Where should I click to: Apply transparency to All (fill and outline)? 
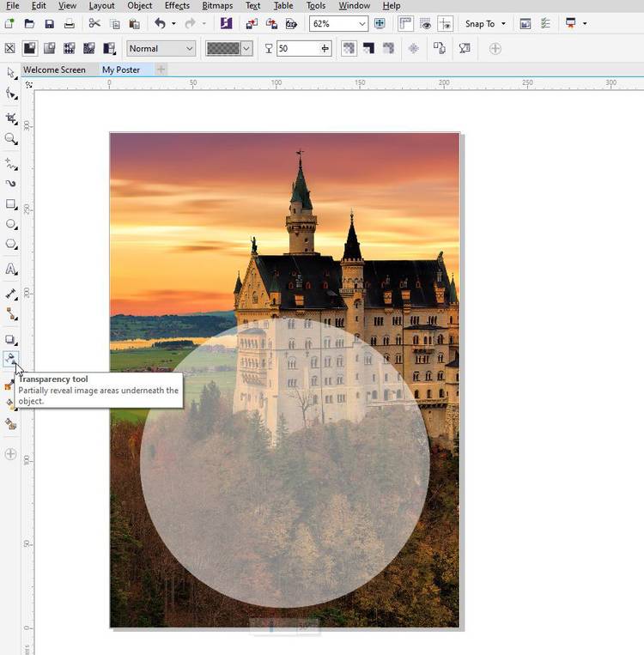(349, 48)
